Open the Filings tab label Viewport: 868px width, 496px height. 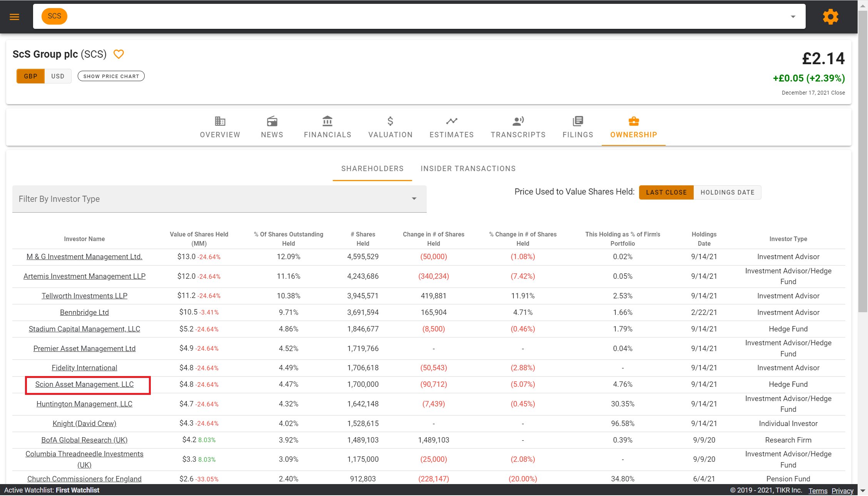click(x=578, y=135)
